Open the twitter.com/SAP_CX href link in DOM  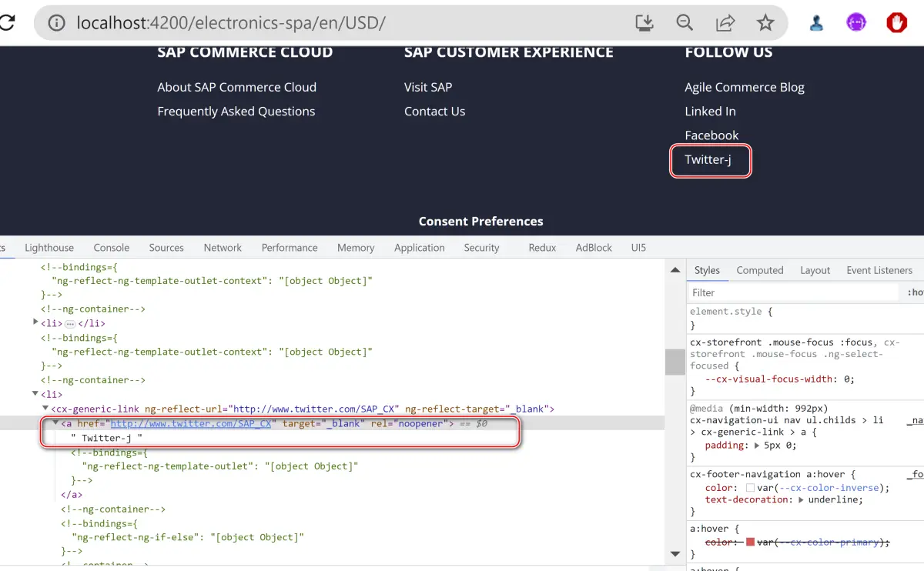pos(191,423)
